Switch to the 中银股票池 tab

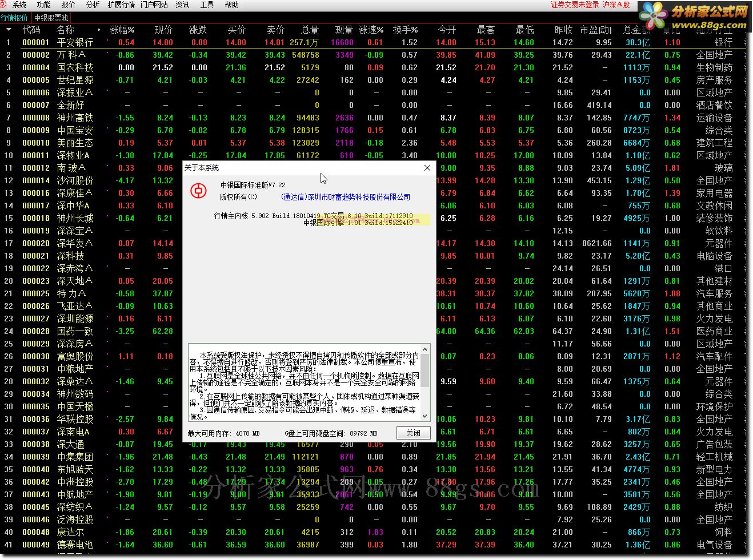point(51,18)
